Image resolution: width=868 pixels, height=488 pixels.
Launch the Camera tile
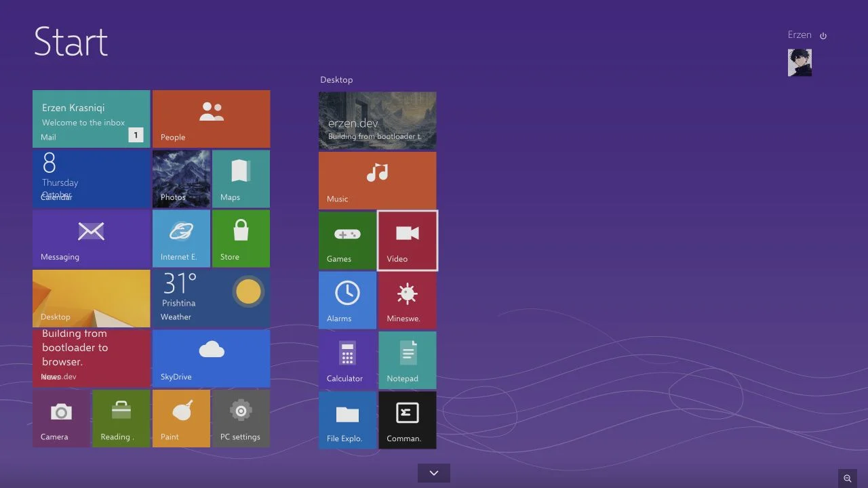click(61, 418)
